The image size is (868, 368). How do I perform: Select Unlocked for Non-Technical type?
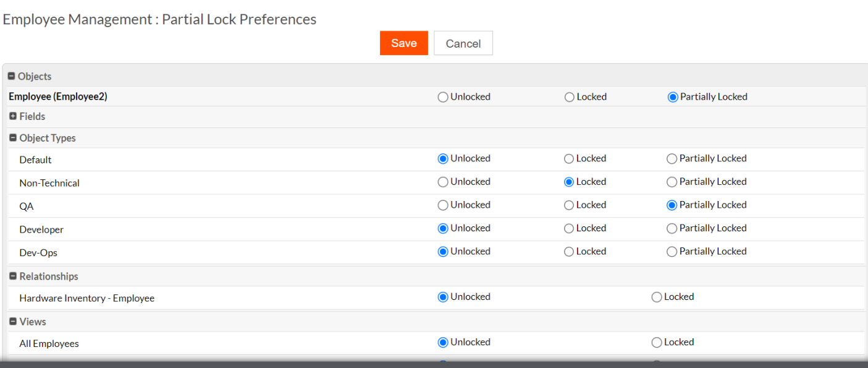[x=443, y=182]
